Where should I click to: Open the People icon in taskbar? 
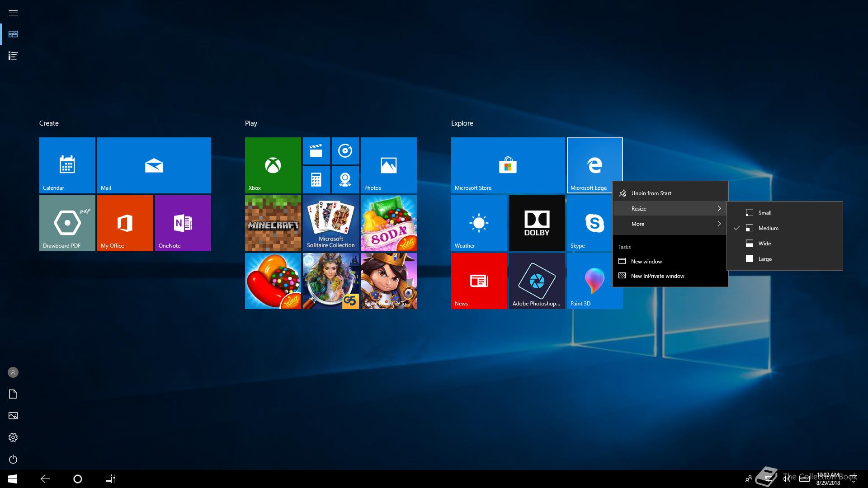(749, 479)
